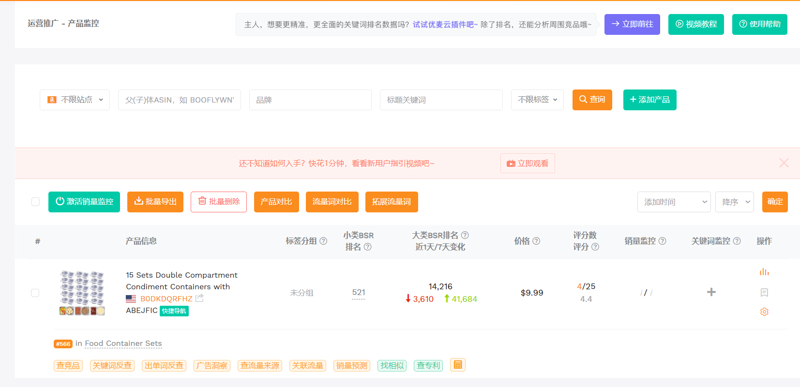Image resolution: width=800 pixels, height=387 pixels.
Task: Click the #566 rank badge
Action: (x=63, y=344)
